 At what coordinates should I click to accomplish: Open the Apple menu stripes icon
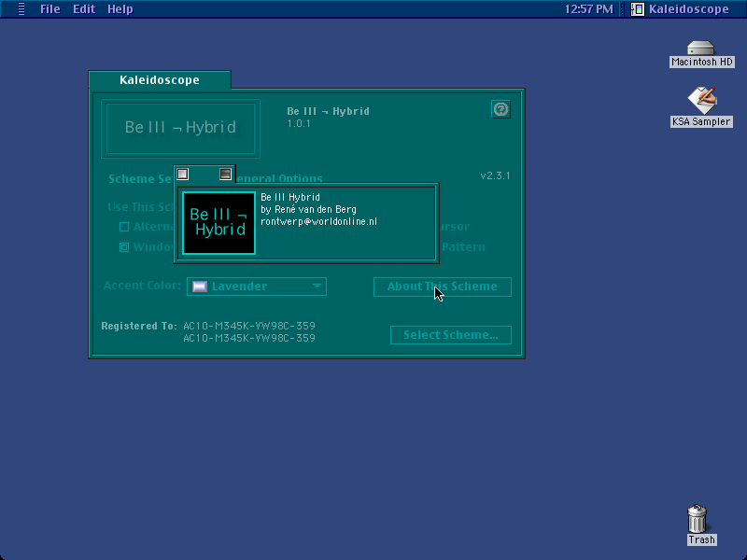(x=21, y=9)
